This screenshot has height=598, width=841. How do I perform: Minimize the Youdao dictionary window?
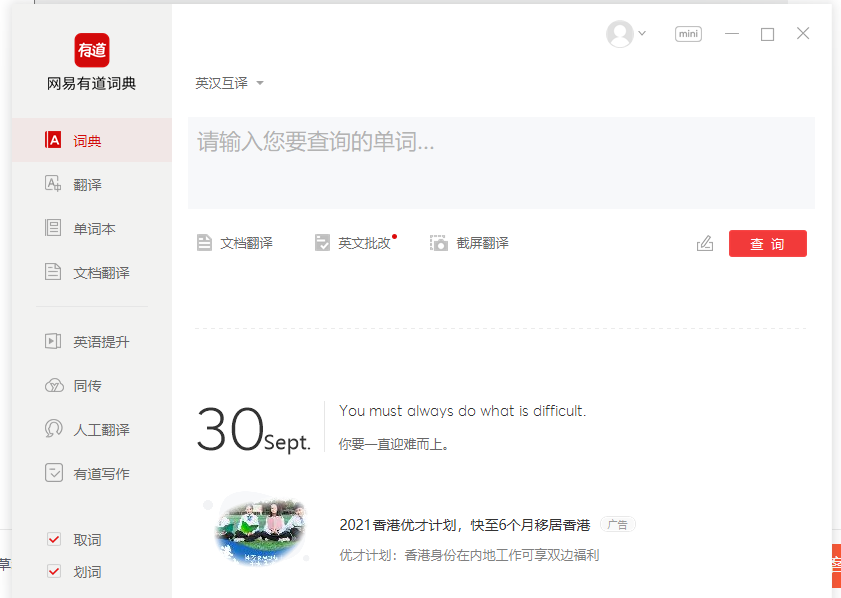(732, 33)
